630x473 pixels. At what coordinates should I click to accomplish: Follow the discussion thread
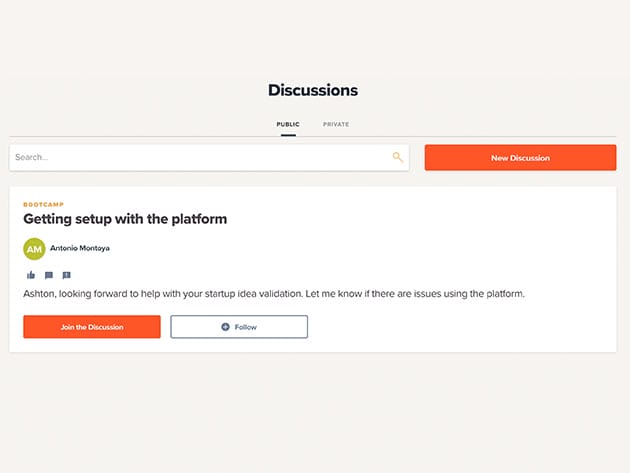coord(239,327)
